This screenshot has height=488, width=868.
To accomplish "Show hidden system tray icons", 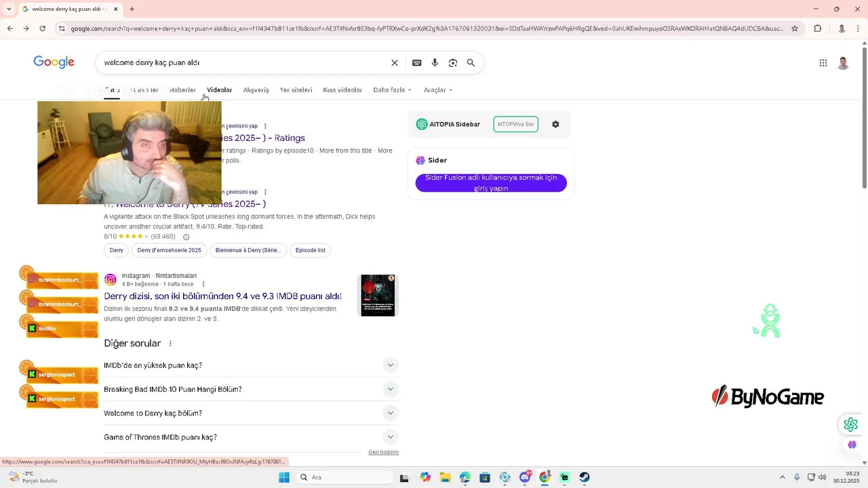I will [782, 477].
